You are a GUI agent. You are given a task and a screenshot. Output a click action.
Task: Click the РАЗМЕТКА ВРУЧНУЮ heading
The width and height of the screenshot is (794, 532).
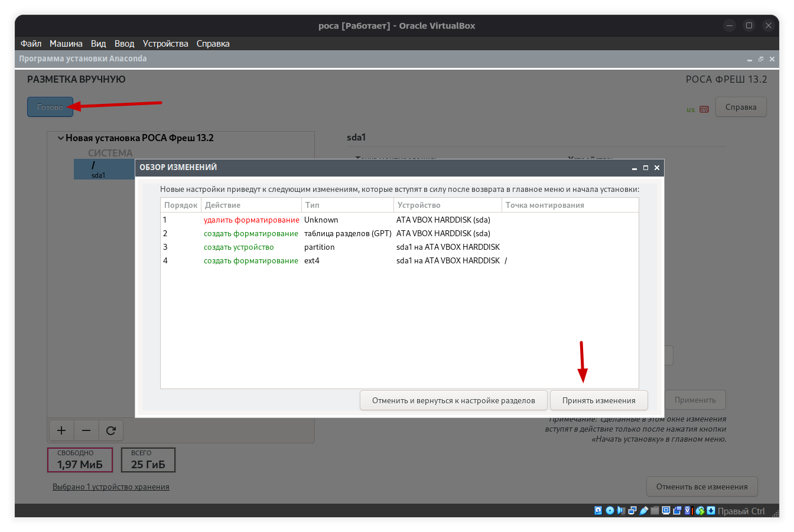coord(76,79)
